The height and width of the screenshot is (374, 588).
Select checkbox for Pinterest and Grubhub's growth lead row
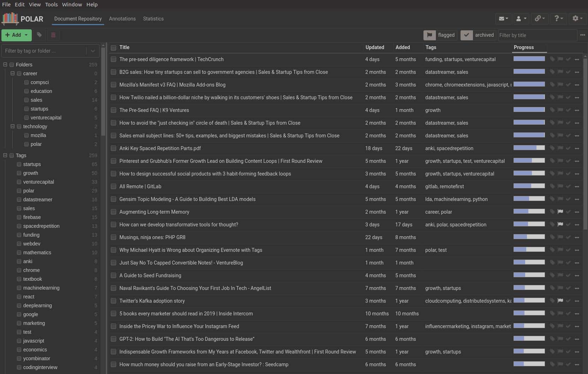[113, 161]
